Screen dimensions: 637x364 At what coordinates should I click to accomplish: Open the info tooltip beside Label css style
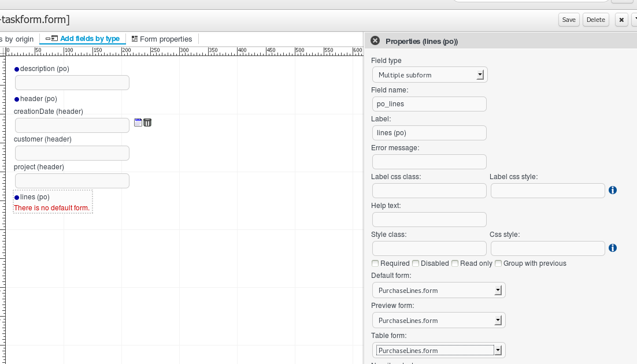pos(613,190)
